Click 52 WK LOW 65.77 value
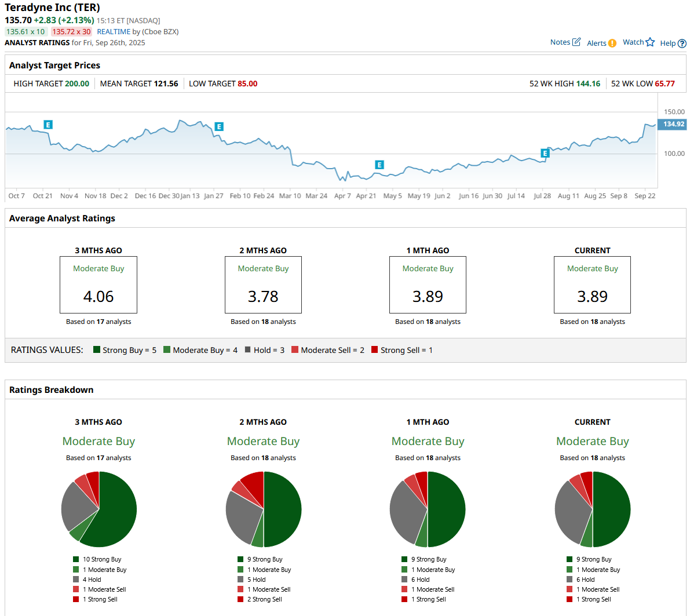The height and width of the screenshot is (616, 690). [x=665, y=83]
